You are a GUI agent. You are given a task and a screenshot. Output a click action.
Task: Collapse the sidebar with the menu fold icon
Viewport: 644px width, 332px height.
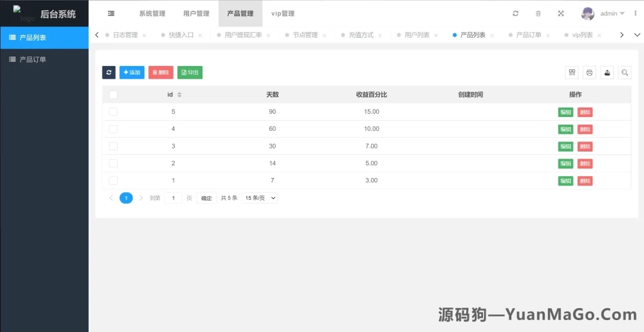click(111, 14)
